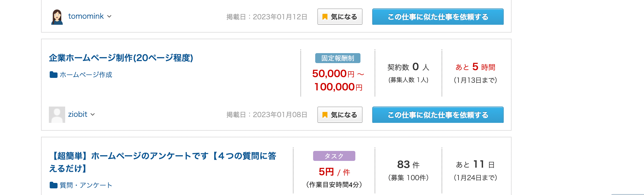Click bookmark flag icon beside 2023年01月12日
Viewport: 644px width, 195px height.
coord(325,17)
